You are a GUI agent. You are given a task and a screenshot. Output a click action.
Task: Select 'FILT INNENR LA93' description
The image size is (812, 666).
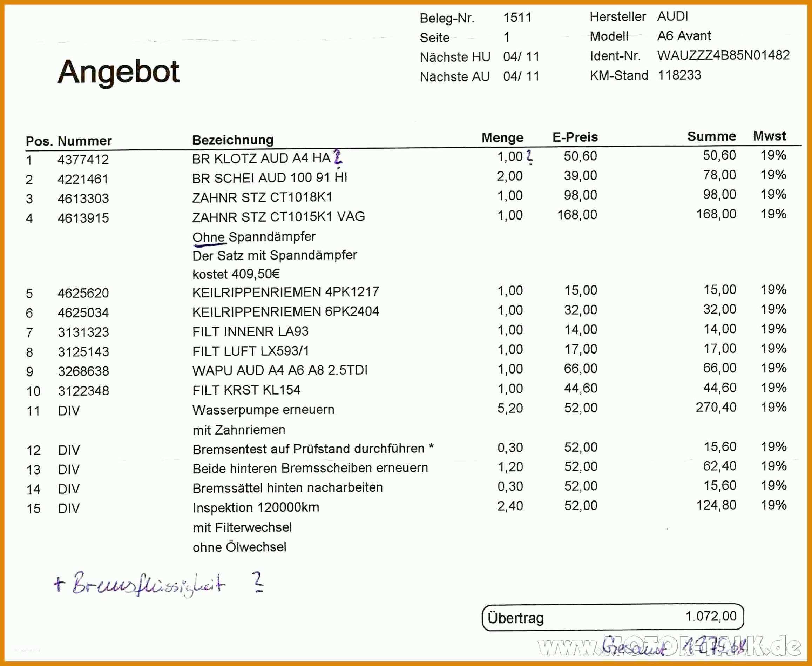(x=250, y=331)
